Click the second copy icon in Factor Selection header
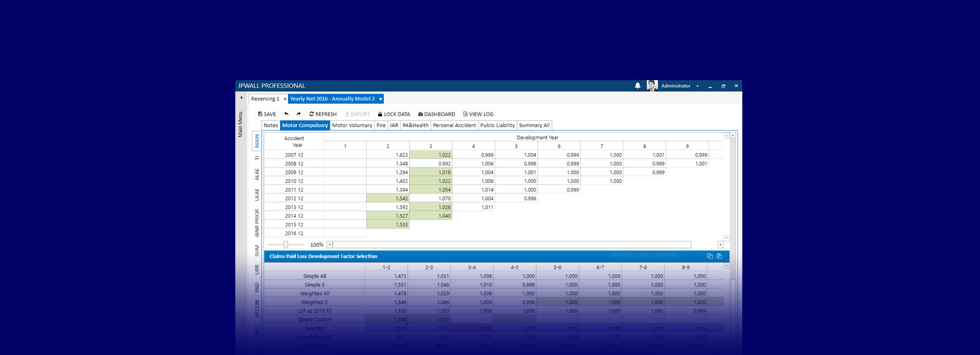The height and width of the screenshot is (355, 980). (719, 256)
